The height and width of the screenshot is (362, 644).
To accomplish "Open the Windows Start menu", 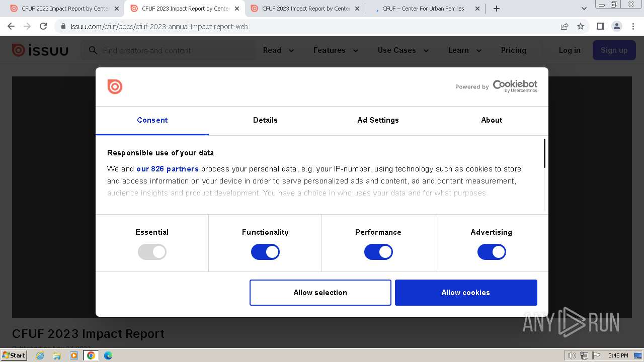I will coord(14,355).
